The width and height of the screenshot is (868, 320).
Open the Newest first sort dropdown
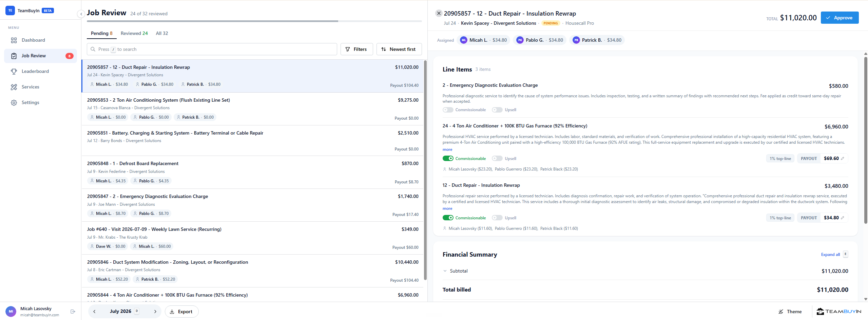tap(399, 49)
